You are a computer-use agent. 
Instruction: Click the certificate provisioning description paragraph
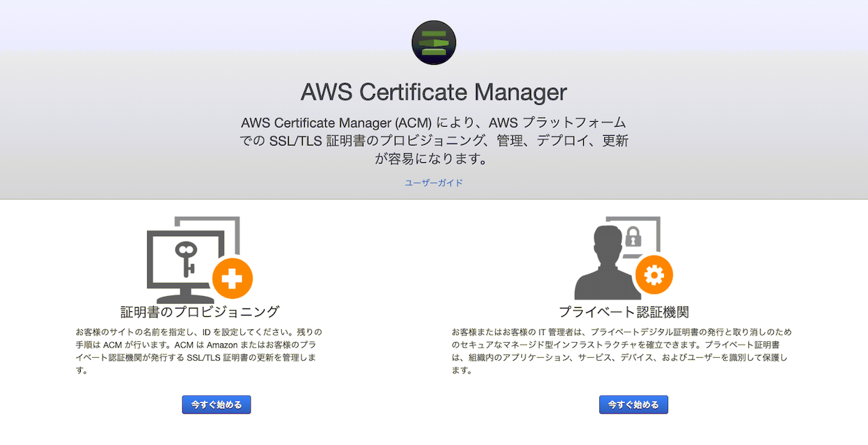click(x=198, y=351)
